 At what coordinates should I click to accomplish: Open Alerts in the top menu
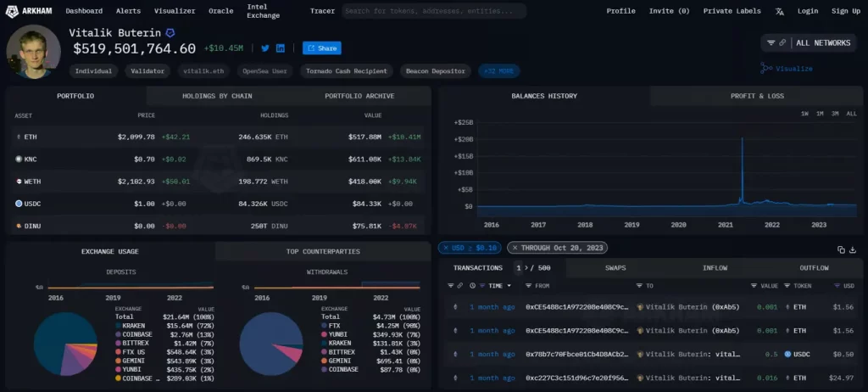pos(129,11)
